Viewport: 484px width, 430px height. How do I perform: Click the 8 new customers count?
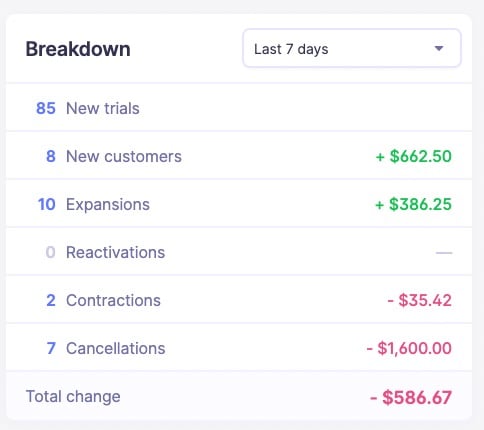[x=51, y=156]
